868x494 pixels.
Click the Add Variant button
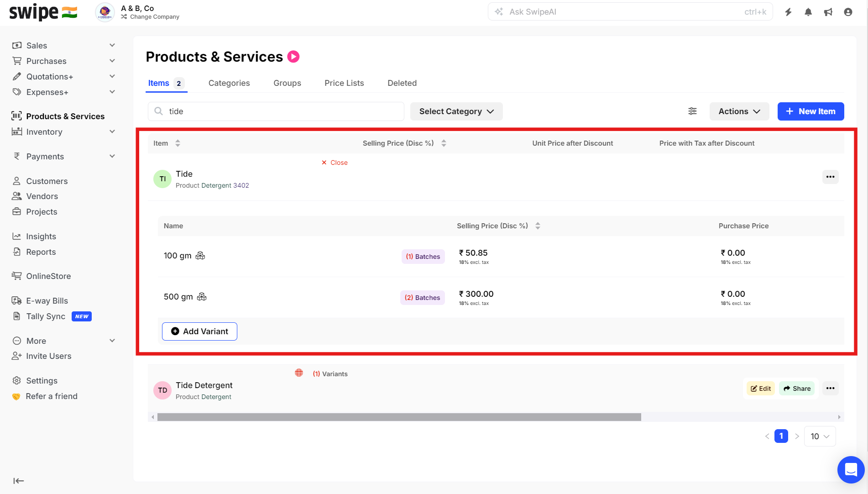click(x=199, y=331)
